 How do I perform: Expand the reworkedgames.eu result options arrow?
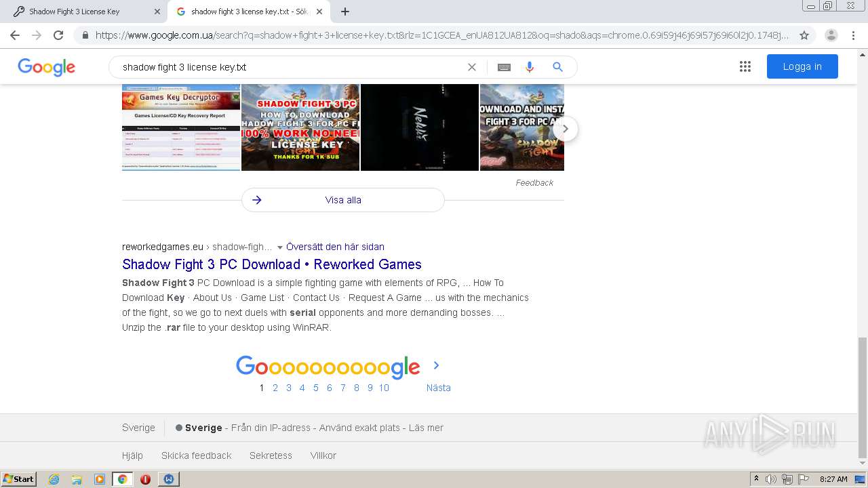[280, 247]
